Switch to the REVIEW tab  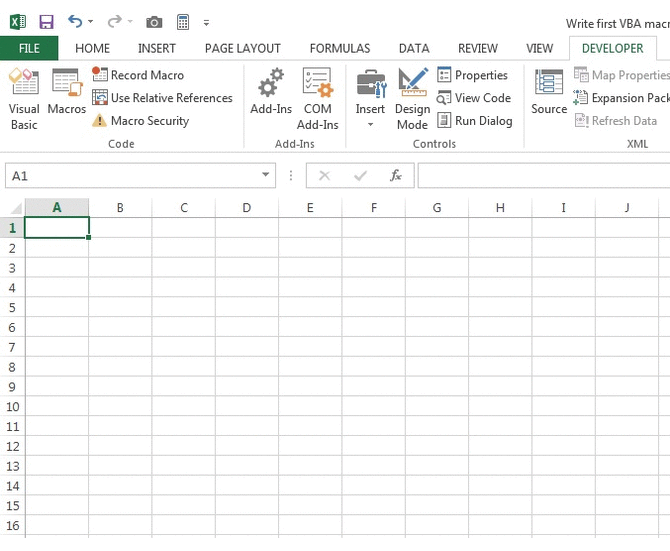click(x=478, y=48)
